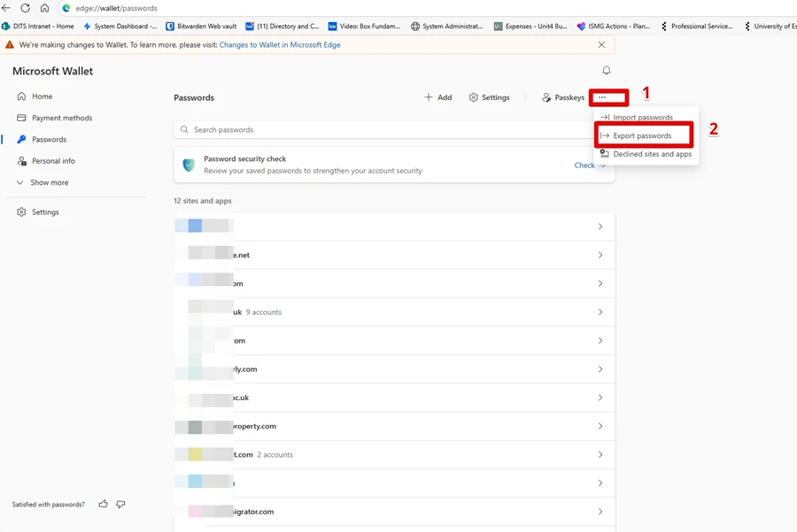The image size is (797, 532).
Task: Open password Settings gear in toolbar
Action: 489,97
